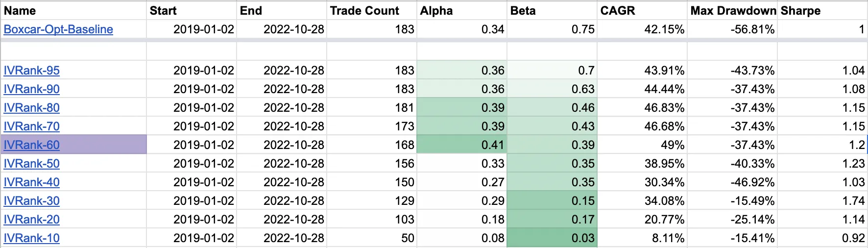Select IVRank-60 Sharpe cell 1.2
This screenshot has height=248, width=868.
click(x=822, y=145)
